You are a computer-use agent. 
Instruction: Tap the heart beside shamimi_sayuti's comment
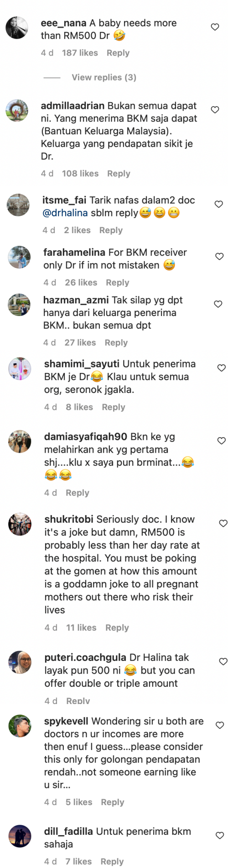coord(221,368)
